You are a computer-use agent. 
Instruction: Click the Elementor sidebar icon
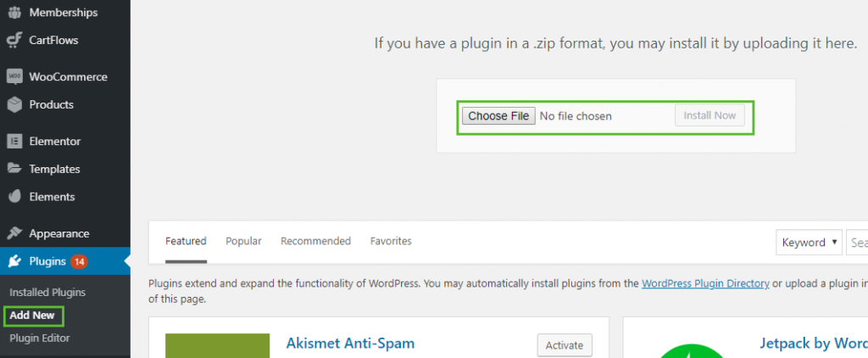click(x=14, y=141)
